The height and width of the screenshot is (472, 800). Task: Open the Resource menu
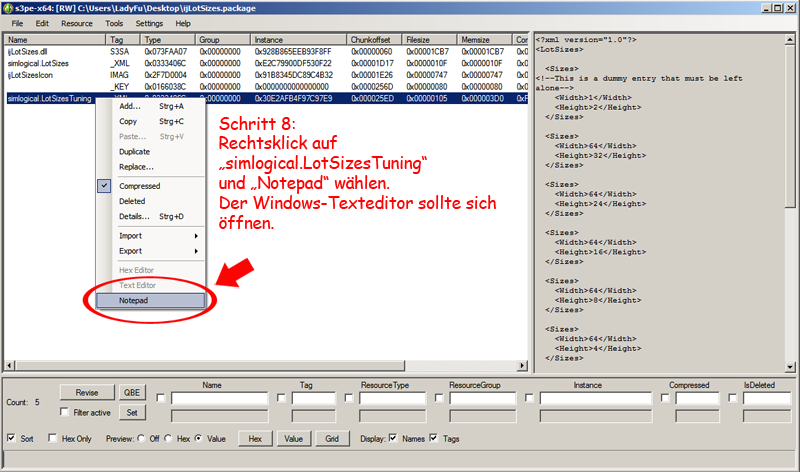pyautogui.click(x=77, y=23)
